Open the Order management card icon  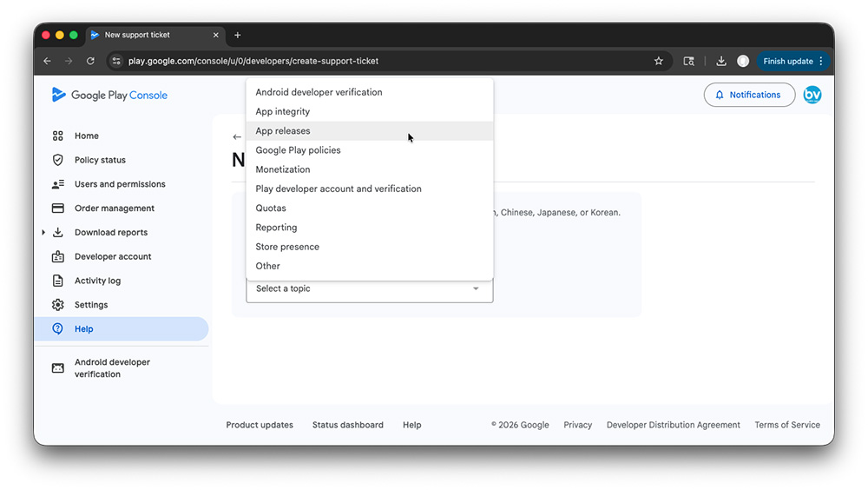[x=57, y=208]
